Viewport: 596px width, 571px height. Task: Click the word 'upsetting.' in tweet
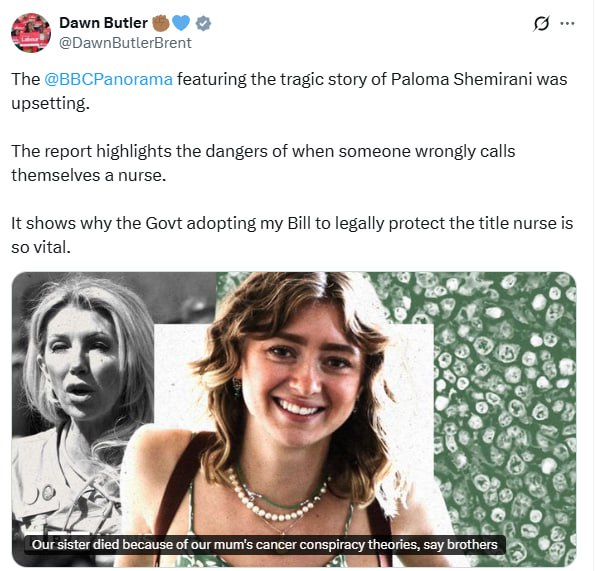point(51,103)
